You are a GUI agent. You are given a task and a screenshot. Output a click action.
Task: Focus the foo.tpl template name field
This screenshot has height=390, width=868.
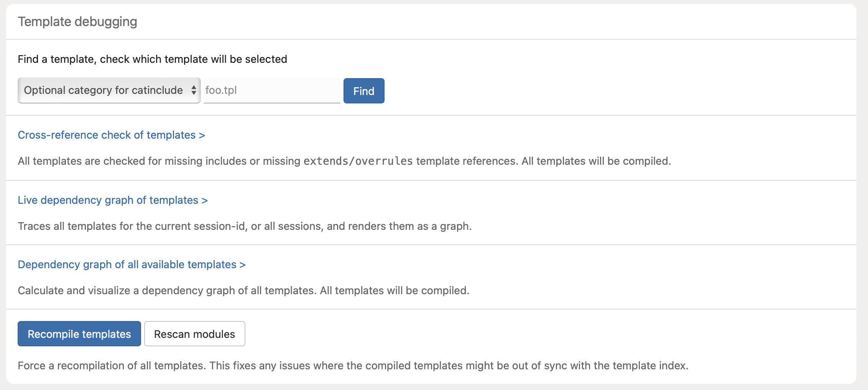coord(271,90)
